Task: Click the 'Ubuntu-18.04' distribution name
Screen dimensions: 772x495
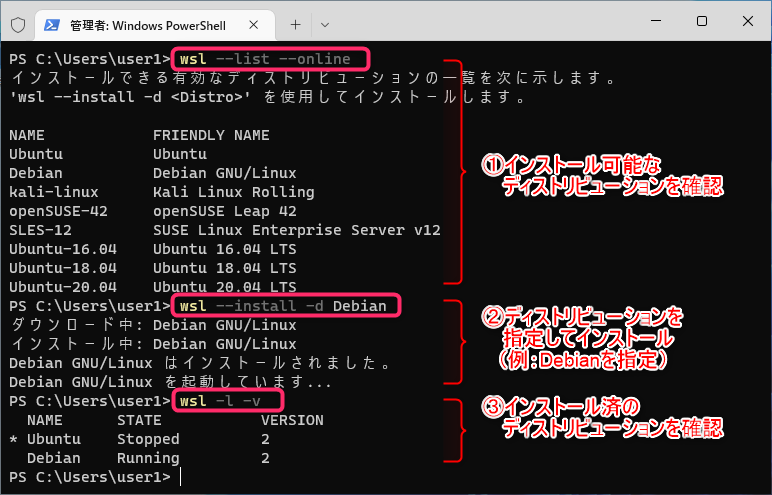Action: [63, 268]
